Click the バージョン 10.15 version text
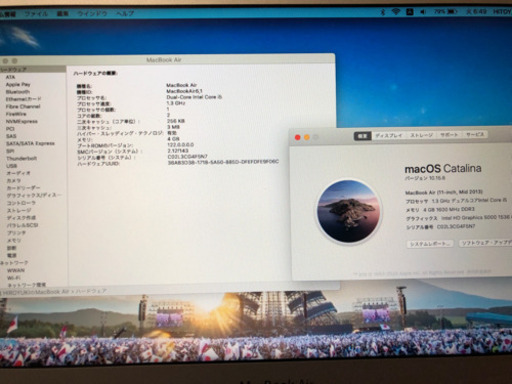Viewport: 512px width, 384px height. point(425,178)
